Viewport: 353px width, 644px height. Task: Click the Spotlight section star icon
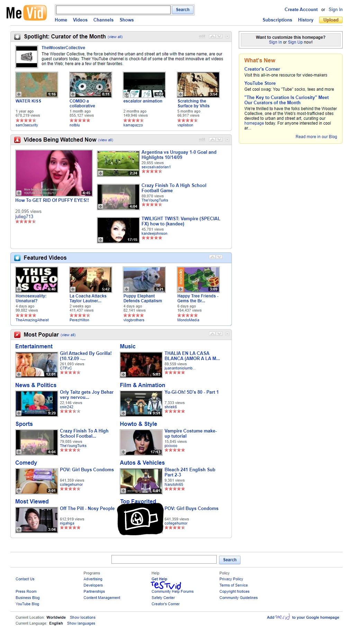pyautogui.click(x=17, y=37)
